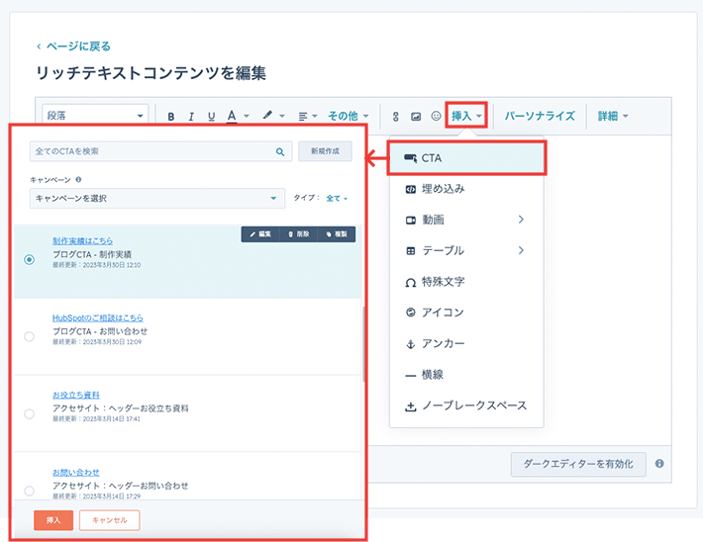The height and width of the screenshot is (542, 703).
Task: Open the 段落 paragraph style dropdown
Action: (95, 116)
